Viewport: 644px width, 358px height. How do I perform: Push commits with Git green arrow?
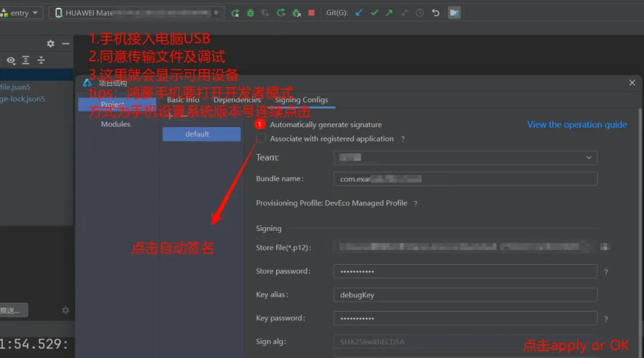389,13
